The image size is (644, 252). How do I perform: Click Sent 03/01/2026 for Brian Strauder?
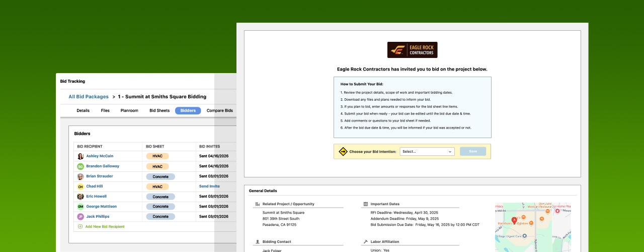click(214, 176)
